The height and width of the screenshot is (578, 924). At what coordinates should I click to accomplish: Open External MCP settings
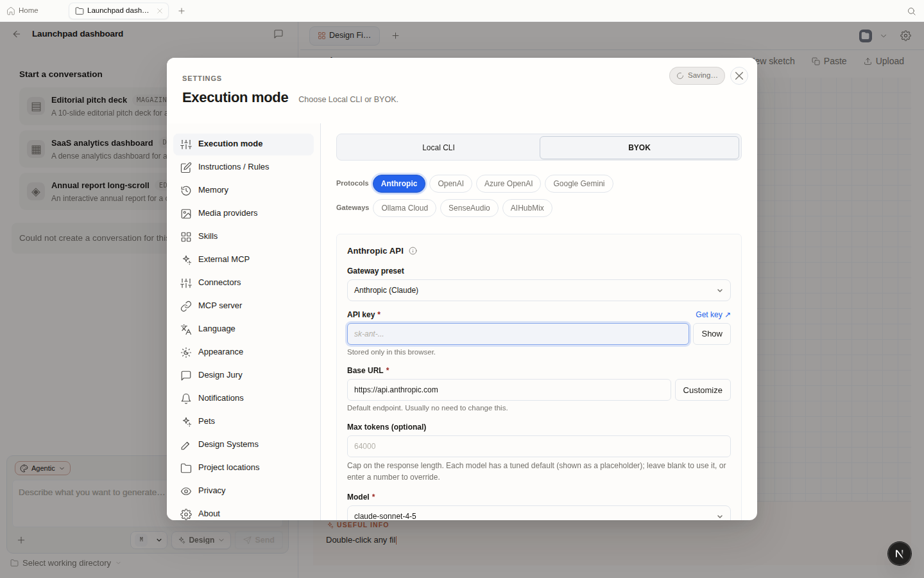click(x=243, y=259)
